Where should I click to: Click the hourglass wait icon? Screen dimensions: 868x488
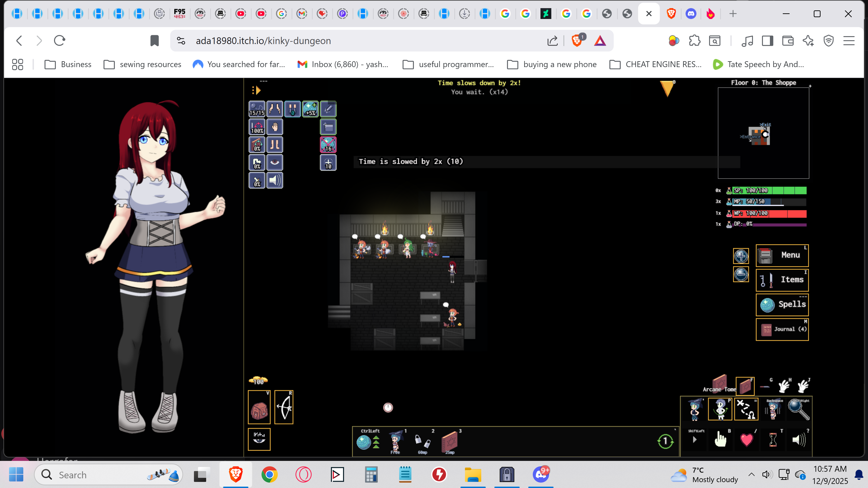(x=773, y=440)
